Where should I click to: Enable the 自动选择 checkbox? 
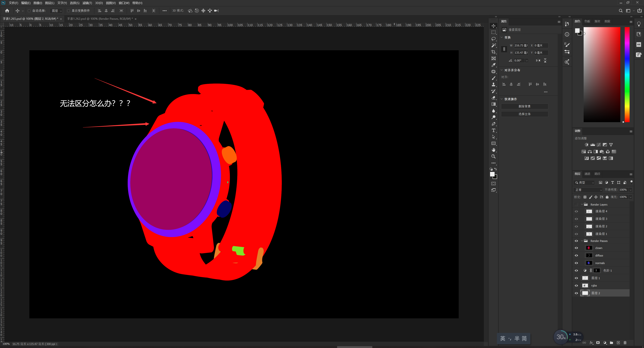click(x=29, y=11)
